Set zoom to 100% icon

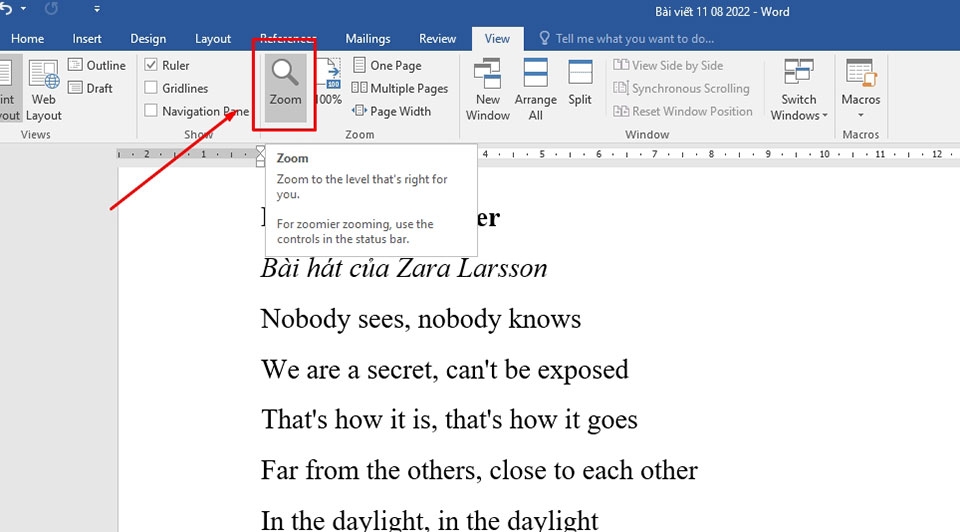pos(329,82)
